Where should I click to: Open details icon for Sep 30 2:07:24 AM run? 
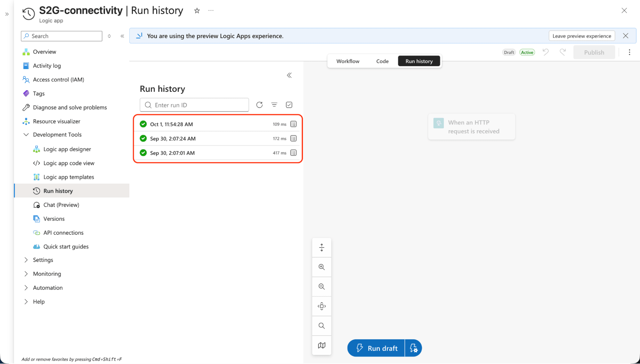pos(293,138)
